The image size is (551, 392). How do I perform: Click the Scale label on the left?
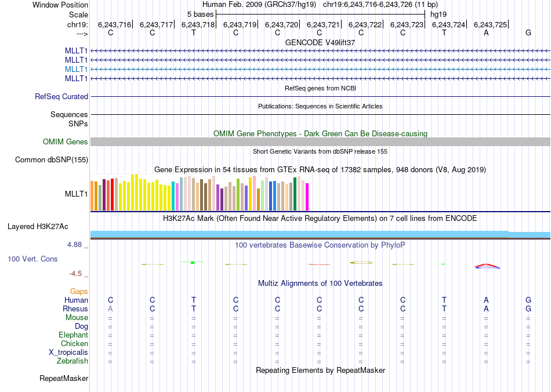coord(78,14)
